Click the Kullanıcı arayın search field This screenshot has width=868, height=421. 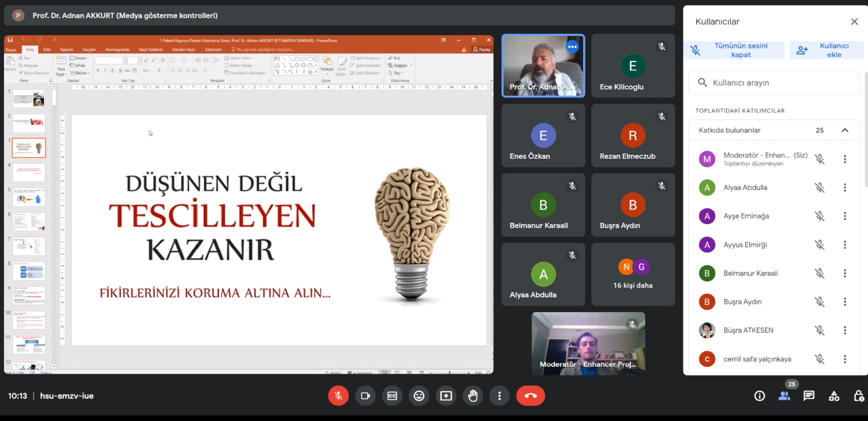tap(773, 83)
